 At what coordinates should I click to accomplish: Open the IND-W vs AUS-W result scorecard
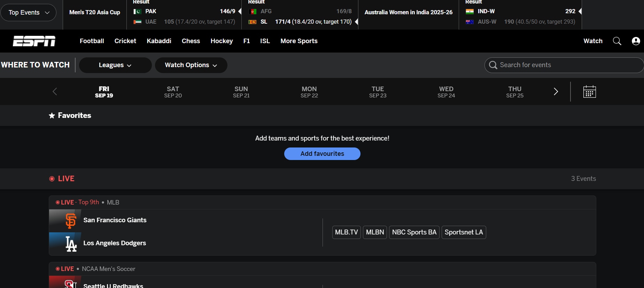click(x=520, y=14)
